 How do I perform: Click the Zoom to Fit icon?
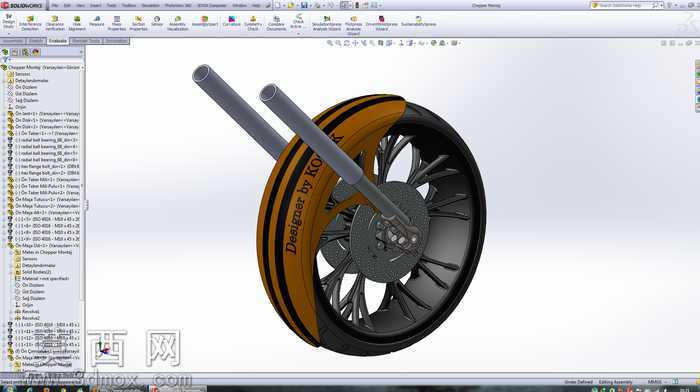[x=329, y=43]
